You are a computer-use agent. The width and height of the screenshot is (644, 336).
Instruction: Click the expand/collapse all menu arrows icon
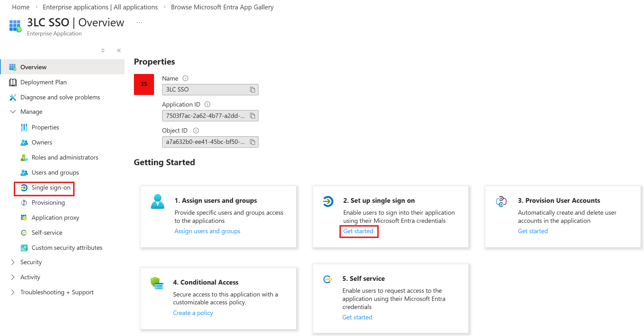tap(103, 50)
